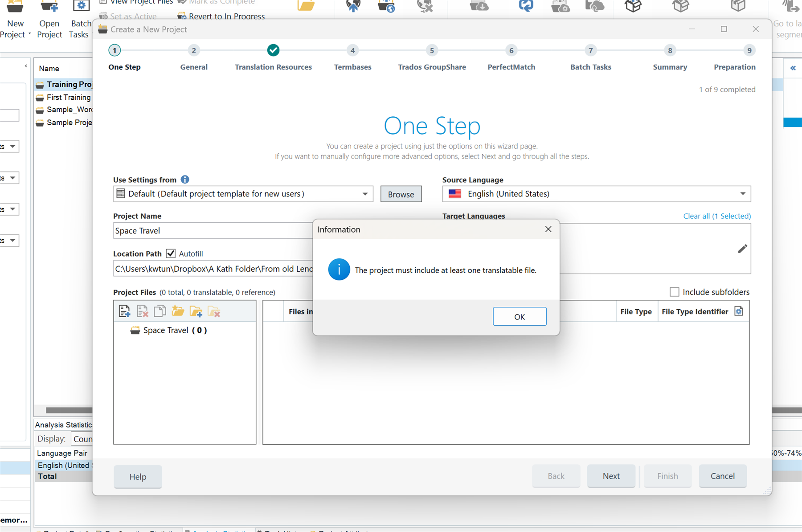This screenshot has height=532, width=802.
Task: Select the Training Proj row in projects list
Action: coord(64,84)
